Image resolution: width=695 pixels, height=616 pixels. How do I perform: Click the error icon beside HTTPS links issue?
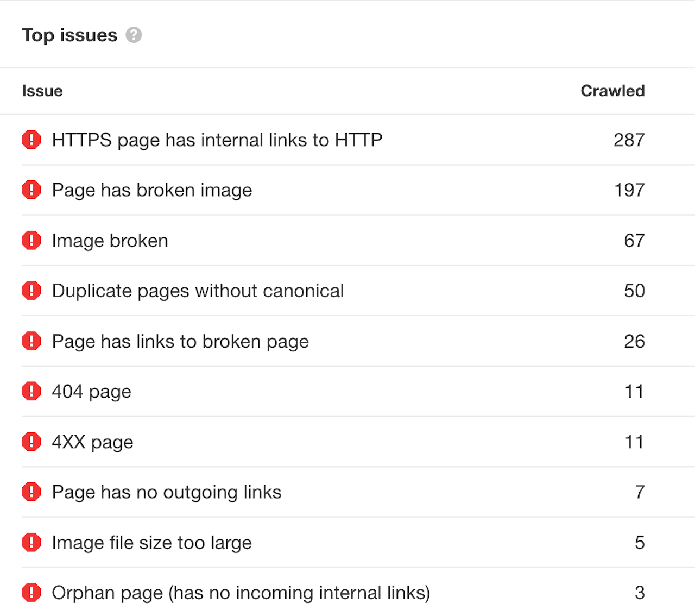[31, 140]
